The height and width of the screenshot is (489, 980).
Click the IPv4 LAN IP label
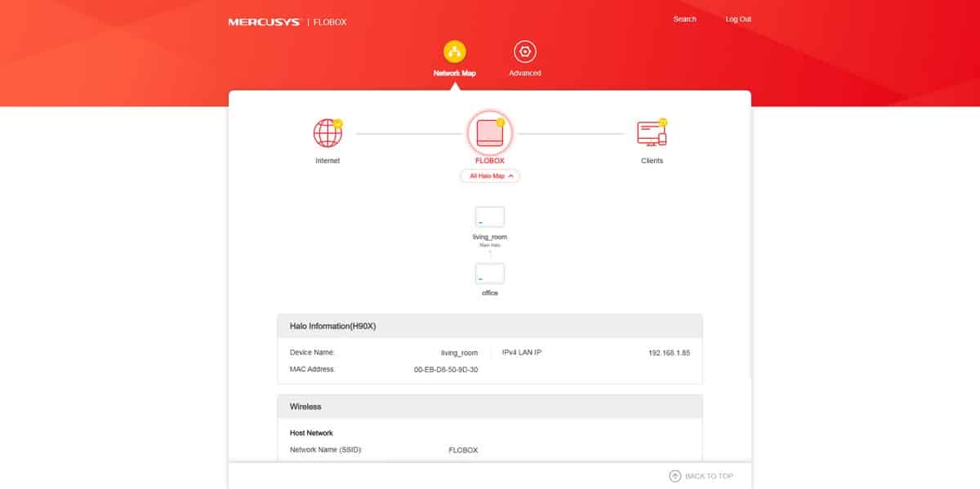point(522,353)
